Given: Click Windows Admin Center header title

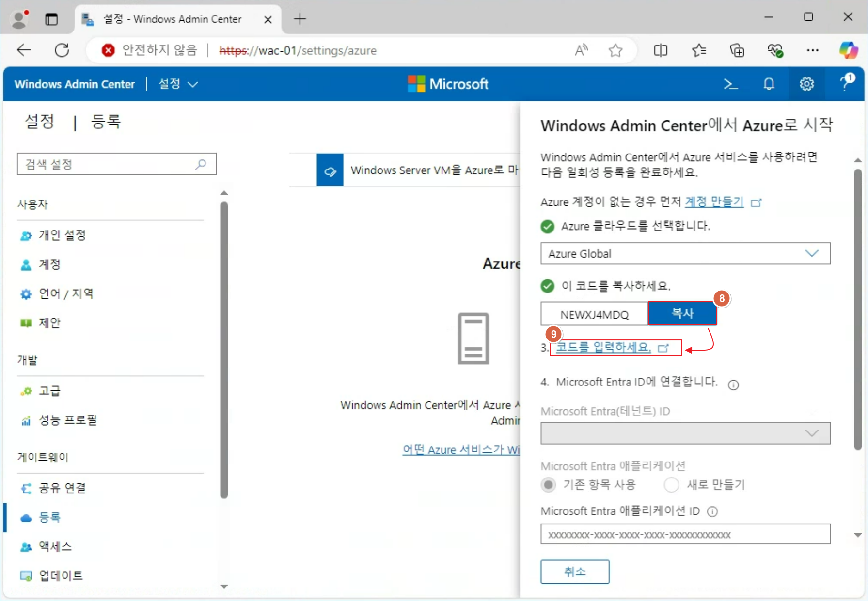Looking at the screenshot, I should click(x=75, y=84).
